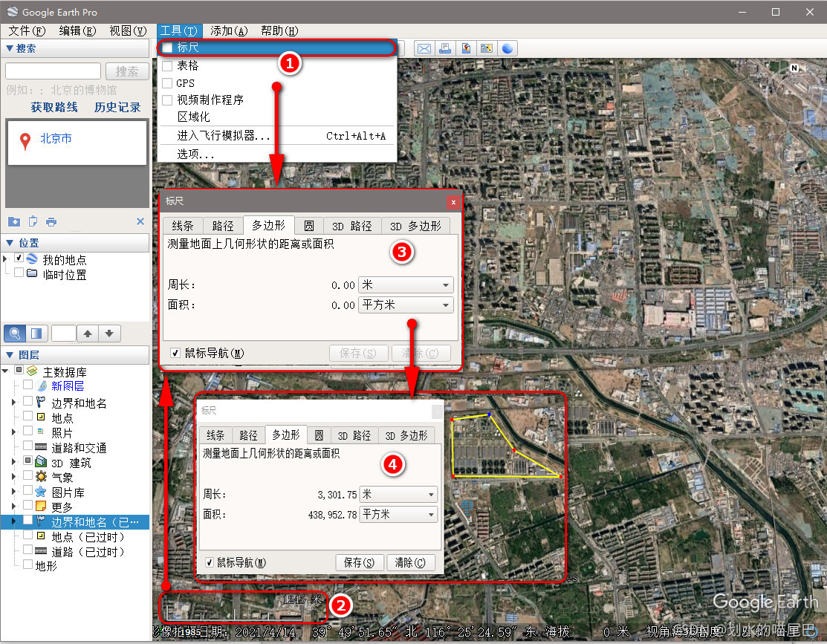Screen dimensions: 827x644
Task: Check the 临时位置 checkbox
Action: [19, 273]
